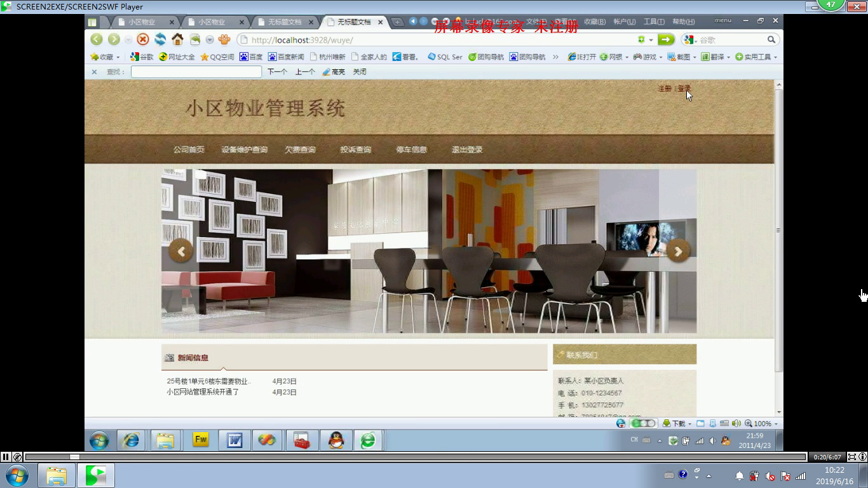Click the QQ penguin icon in recorded taskbar
868x488 pixels.
point(336,440)
